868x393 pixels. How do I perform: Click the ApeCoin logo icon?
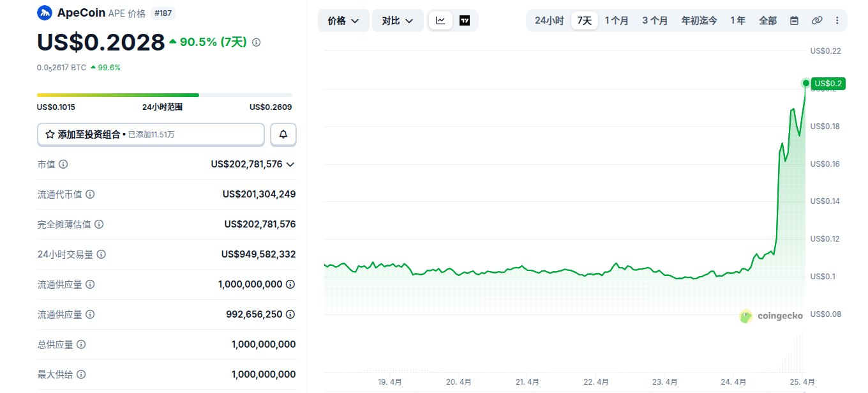[x=45, y=13]
